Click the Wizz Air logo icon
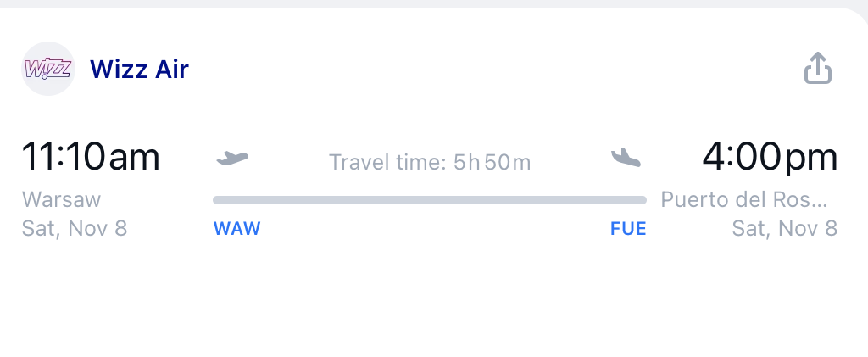868x357 pixels. tap(48, 69)
